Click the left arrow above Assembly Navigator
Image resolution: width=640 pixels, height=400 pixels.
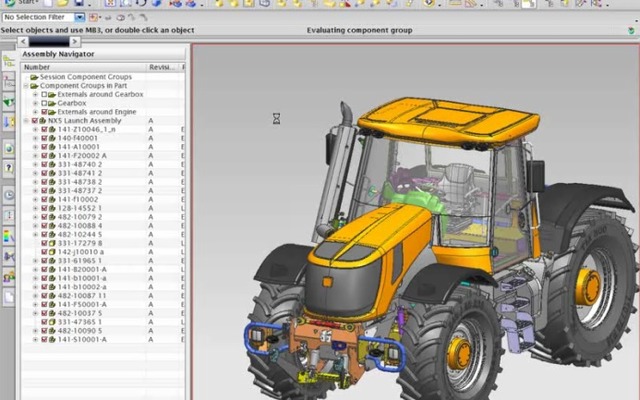click(23, 41)
